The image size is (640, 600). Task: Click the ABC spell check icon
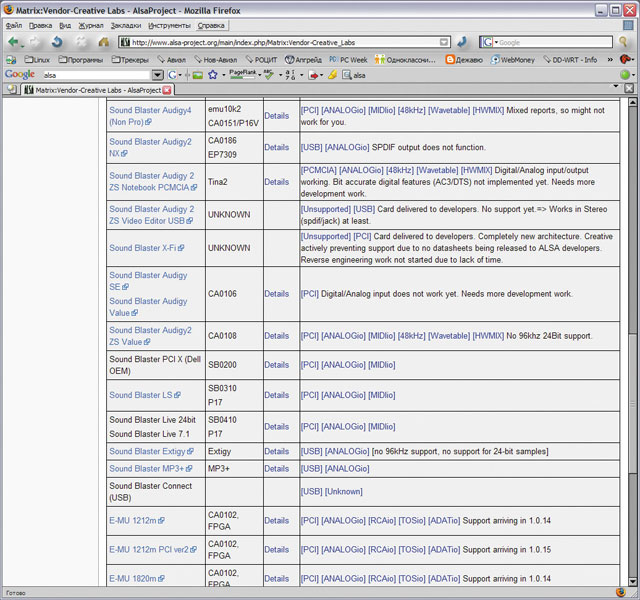269,75
